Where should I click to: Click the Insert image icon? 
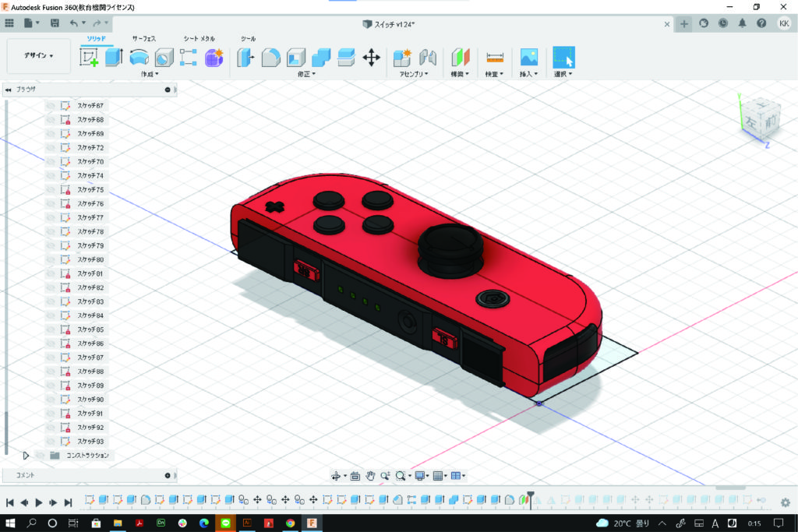[x=529, y=57]
